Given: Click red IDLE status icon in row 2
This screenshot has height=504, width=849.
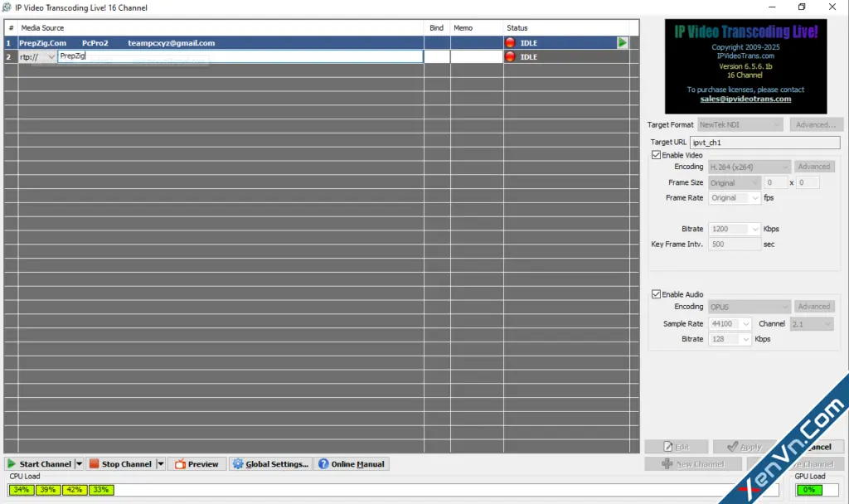Looking at the screenshot, I should click(510, 56).
